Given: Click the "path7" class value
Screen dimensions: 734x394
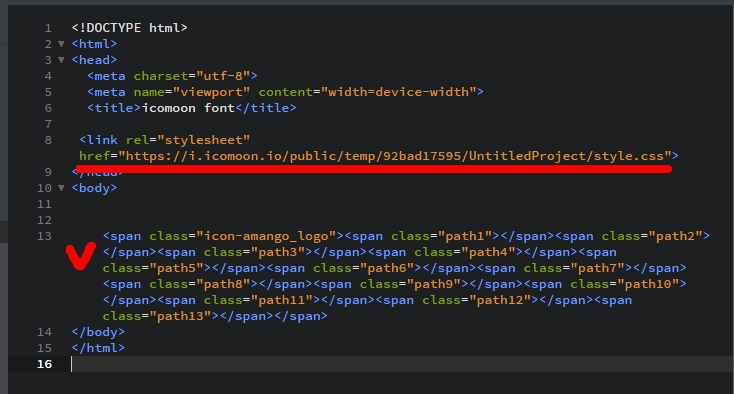Looking at the screenshot, I should [x=597, y=268].
